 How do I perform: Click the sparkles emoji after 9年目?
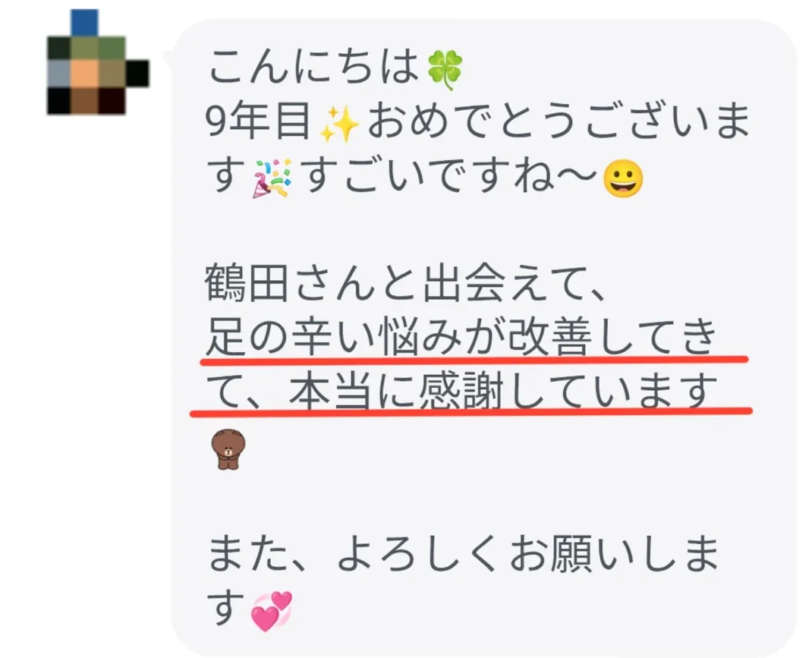(339, 124)
